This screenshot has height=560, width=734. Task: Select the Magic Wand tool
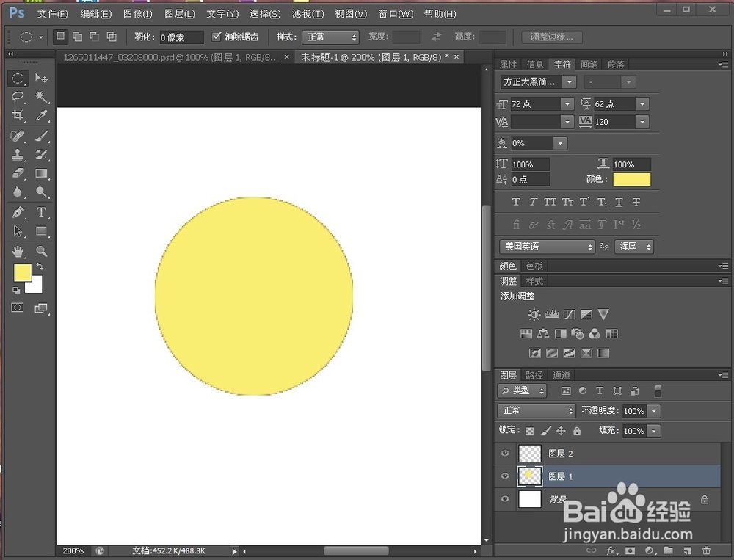tap(41, 97)
